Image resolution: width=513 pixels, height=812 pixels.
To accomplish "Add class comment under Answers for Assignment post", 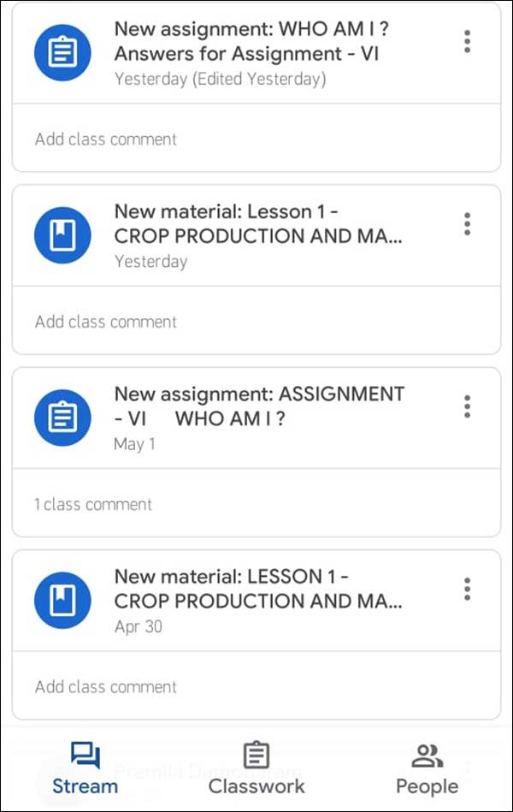I will 106,139.
